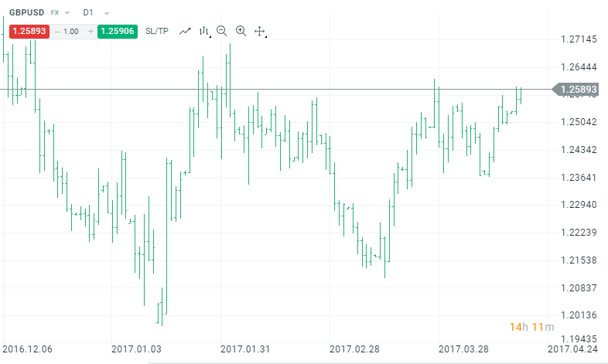Click the current price label 1.25893 on axis
The width and height of the screenshot is (608, 364).
click(579, 90)
